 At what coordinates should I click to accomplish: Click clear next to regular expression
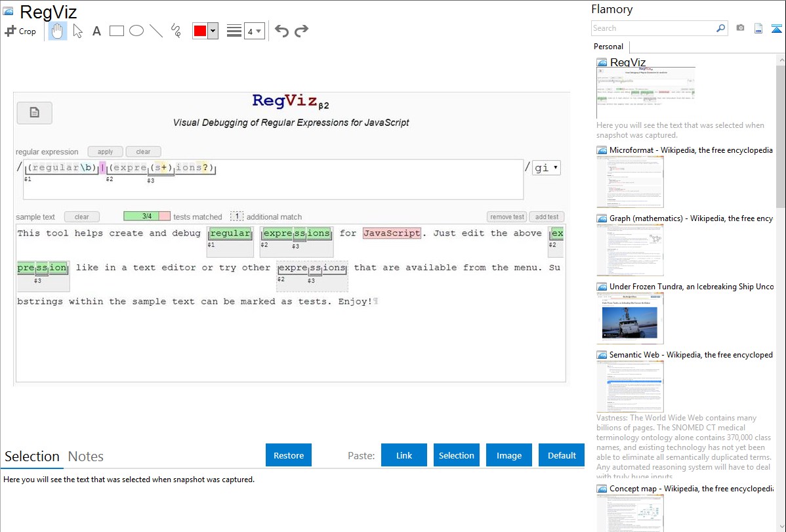tap(143, 152)
